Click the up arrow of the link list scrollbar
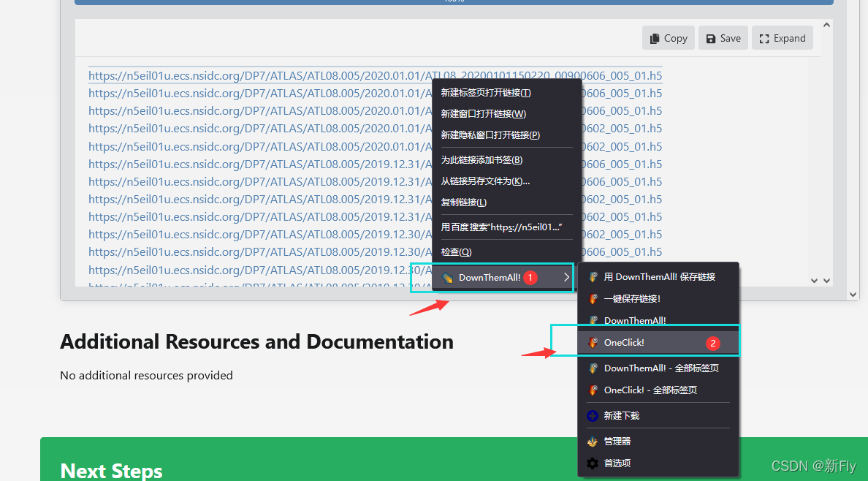Screen dimensions: 868x481 (826, 25)
